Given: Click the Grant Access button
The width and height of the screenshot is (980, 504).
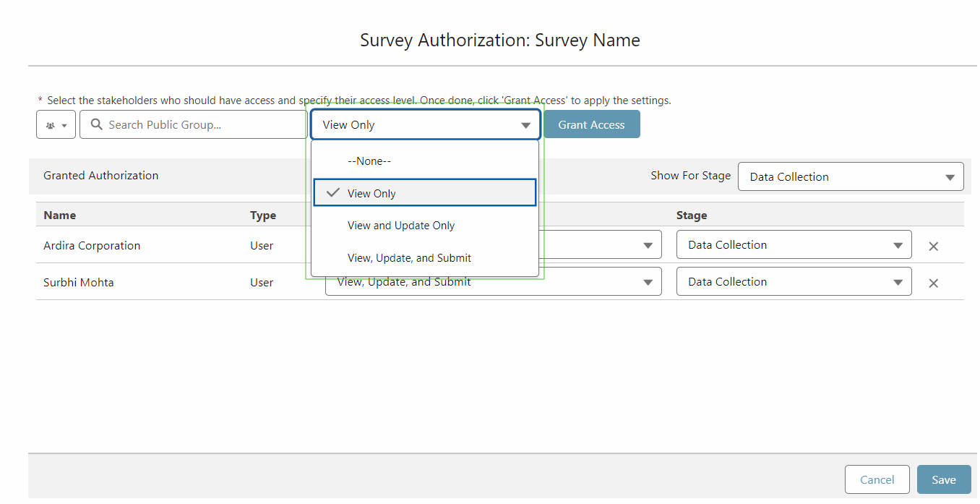Looking at the screenshot, I should click(x=591, y=124).
